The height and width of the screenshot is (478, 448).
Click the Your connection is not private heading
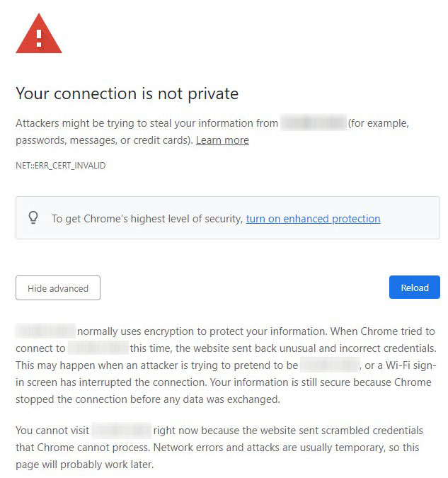point(127,93)
